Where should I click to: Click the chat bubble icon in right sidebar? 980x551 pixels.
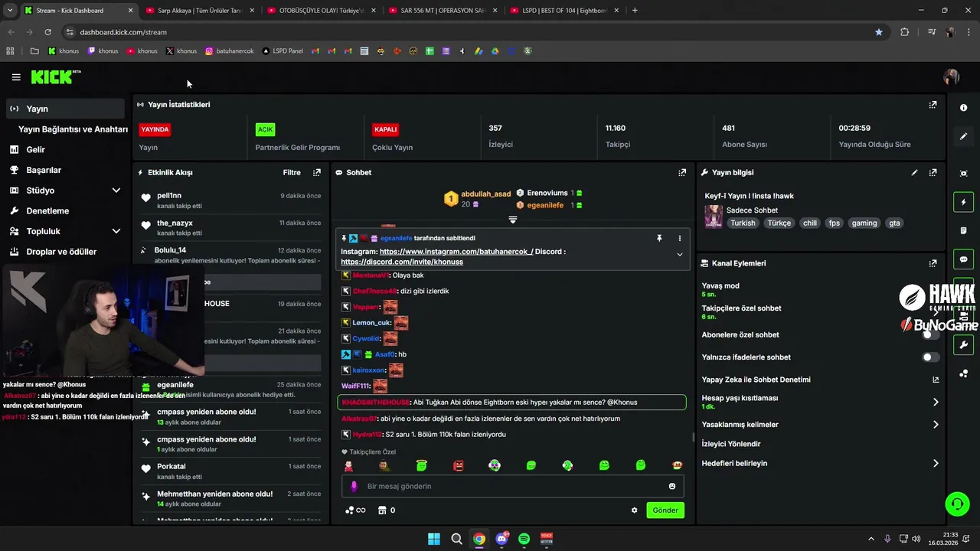coord(963,259)
